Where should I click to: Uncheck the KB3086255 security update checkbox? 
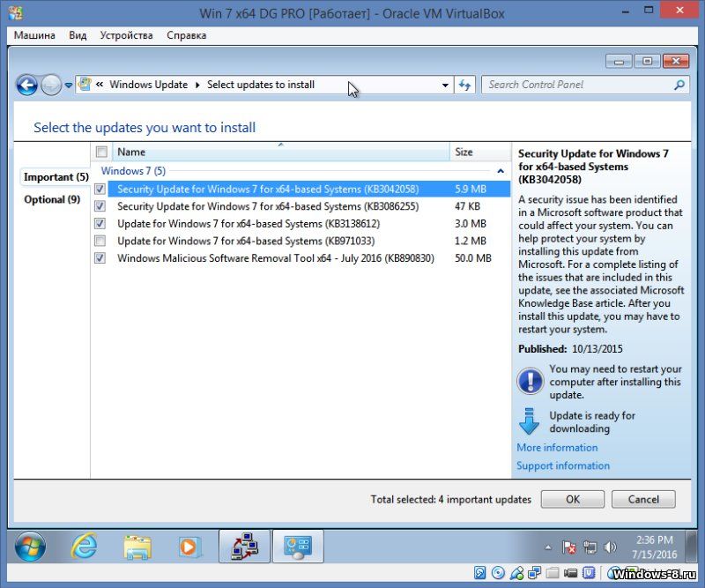(x=100, y=206)
